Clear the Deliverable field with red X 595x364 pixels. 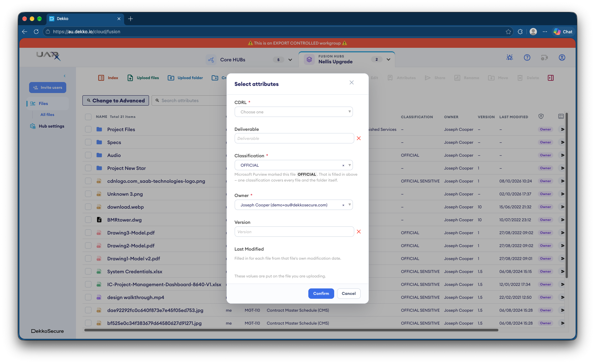359,138
